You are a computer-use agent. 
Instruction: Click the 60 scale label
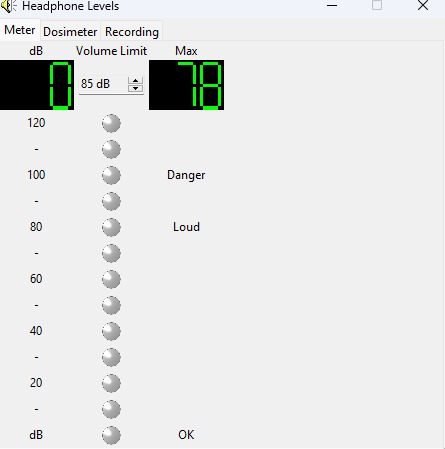coord(36,279)
